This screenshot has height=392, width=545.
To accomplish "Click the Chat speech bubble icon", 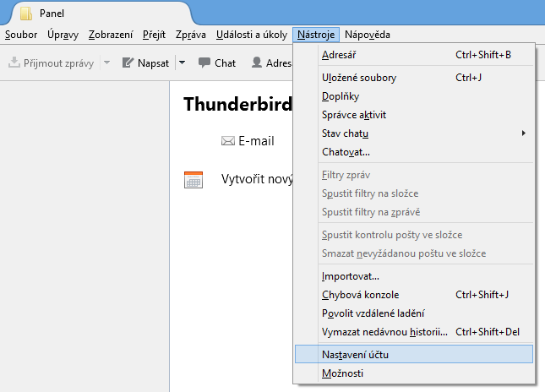I will [204, 63].
